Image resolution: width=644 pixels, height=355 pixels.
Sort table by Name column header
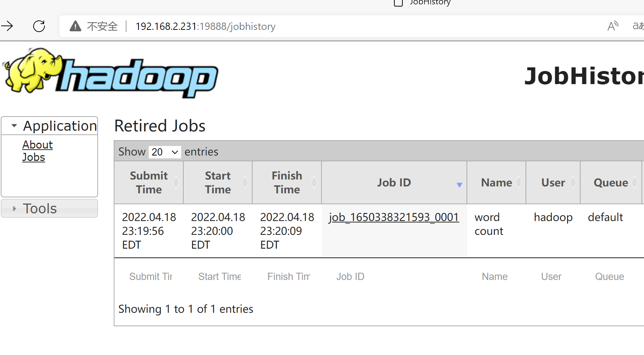496,182
